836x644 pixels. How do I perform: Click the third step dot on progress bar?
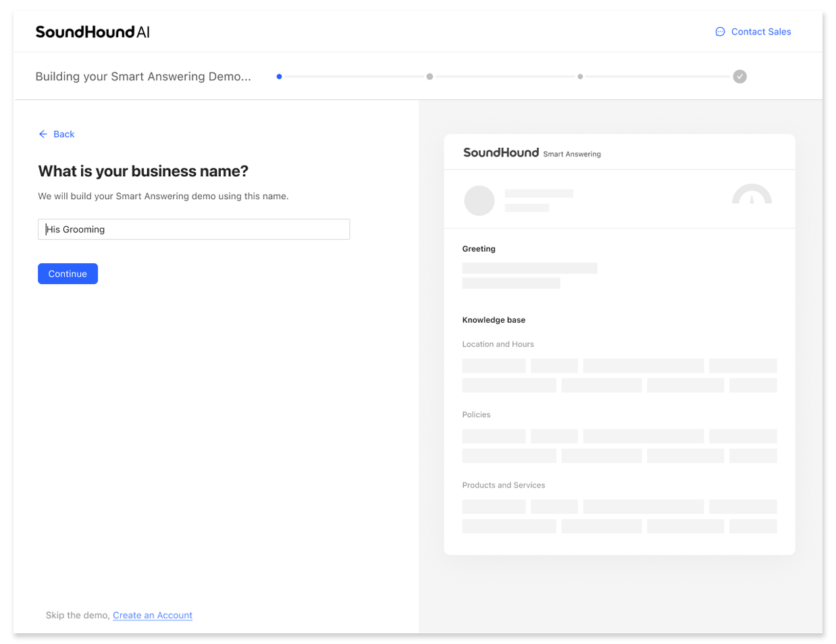pos(580,76)
